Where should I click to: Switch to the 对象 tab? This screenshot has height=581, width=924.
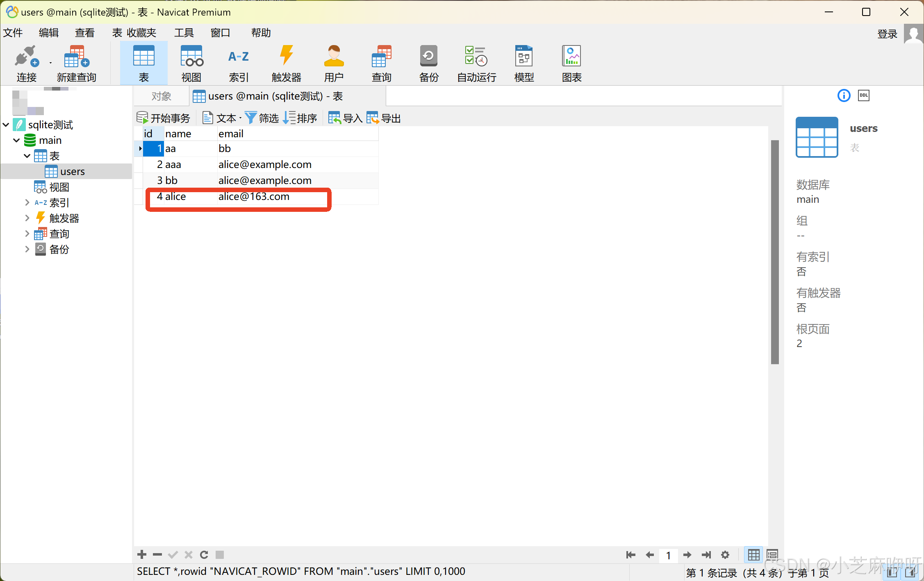click(161, 95)
